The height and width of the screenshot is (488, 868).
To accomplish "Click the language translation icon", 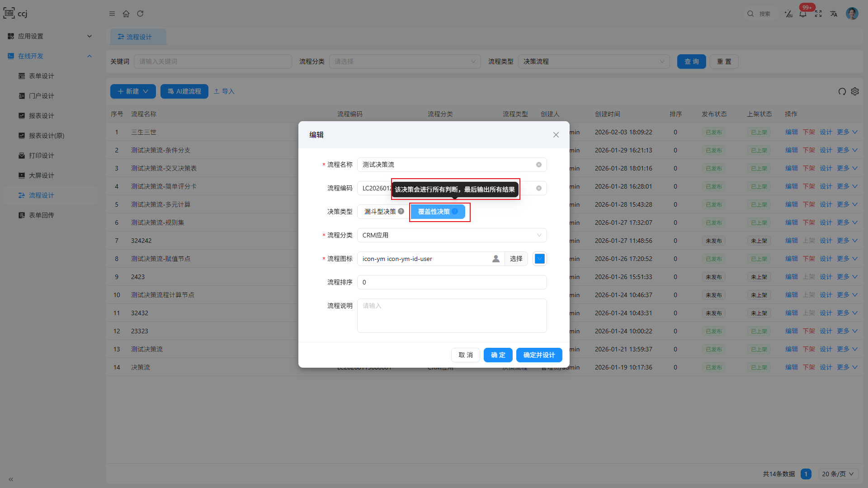I will pyautogui.click(x=834, y=14).
